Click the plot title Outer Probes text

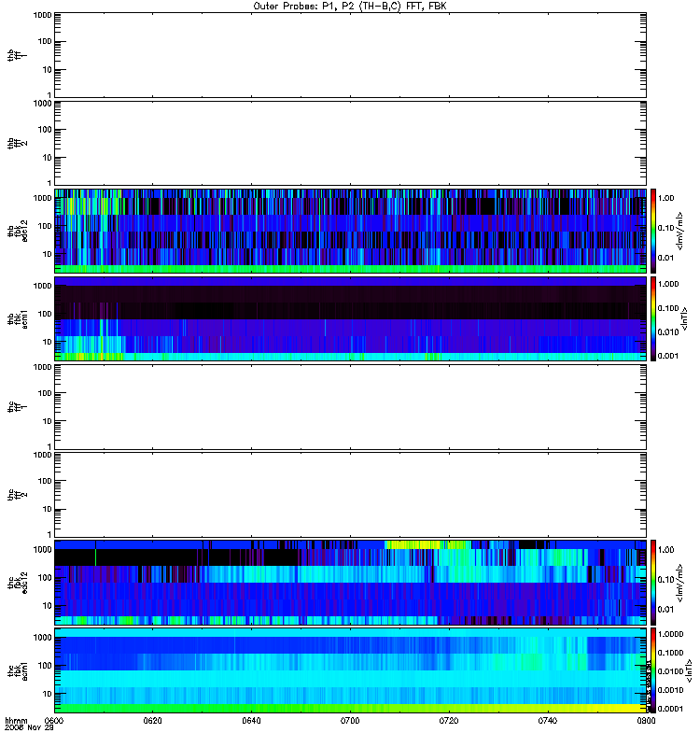[x=350, y=7]
